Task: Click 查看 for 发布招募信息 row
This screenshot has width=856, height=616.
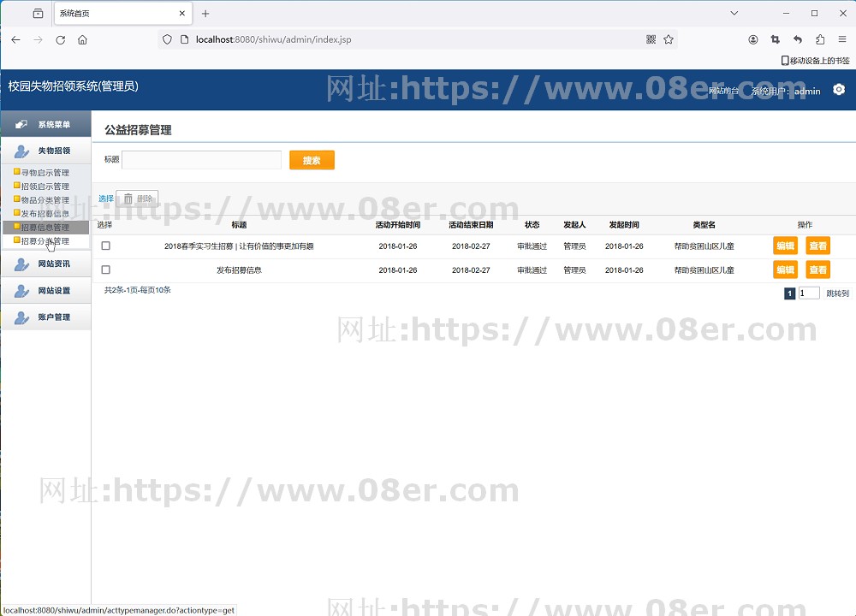Action: click(x=817, y=269)
